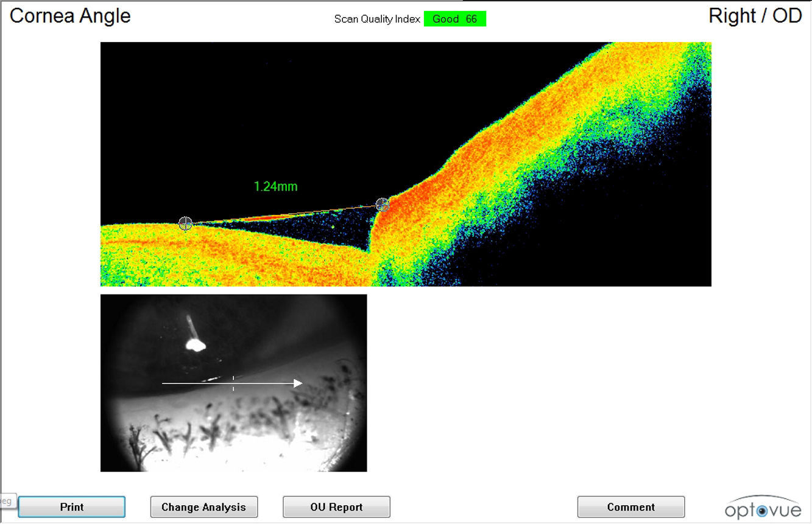This screenshot has width=812, height=524.
Task: Click the green Good 66 quality indicator
Action: (454, 19)
